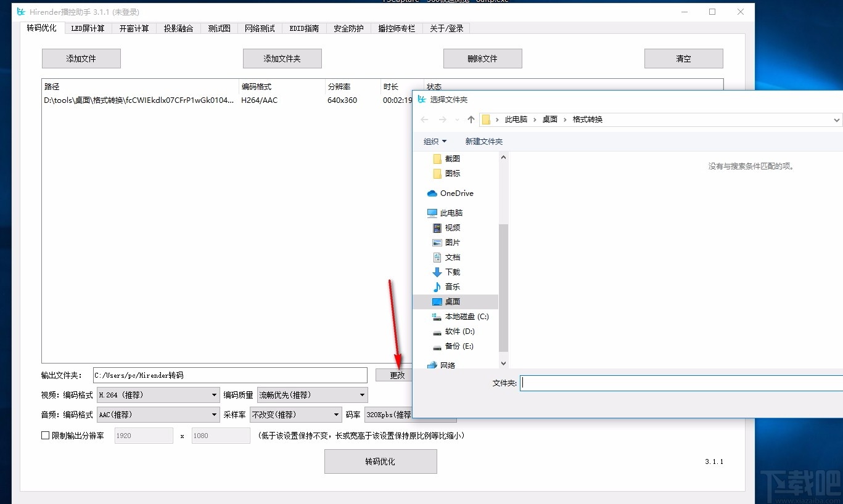843x504 pixels.
Task: Switch to the 测试图 tab
Action: click(219, 28)
